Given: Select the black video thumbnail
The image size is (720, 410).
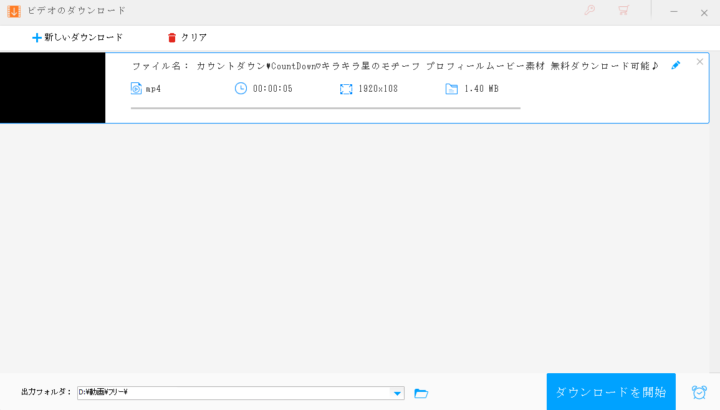Looking at the screenshot, I should (52, 88).
